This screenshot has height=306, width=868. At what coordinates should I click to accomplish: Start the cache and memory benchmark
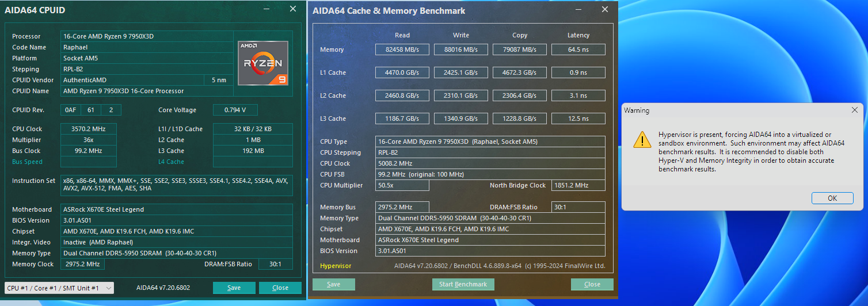(x=463, y=284)
